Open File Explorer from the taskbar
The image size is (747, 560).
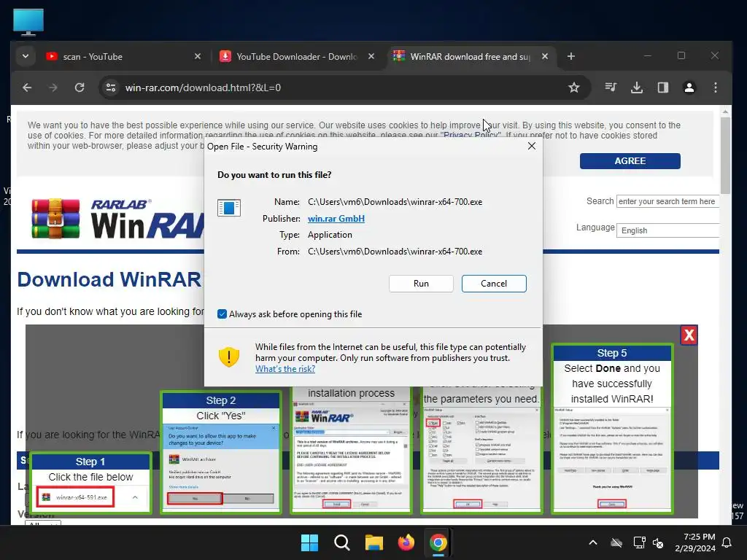click(374, 542)
